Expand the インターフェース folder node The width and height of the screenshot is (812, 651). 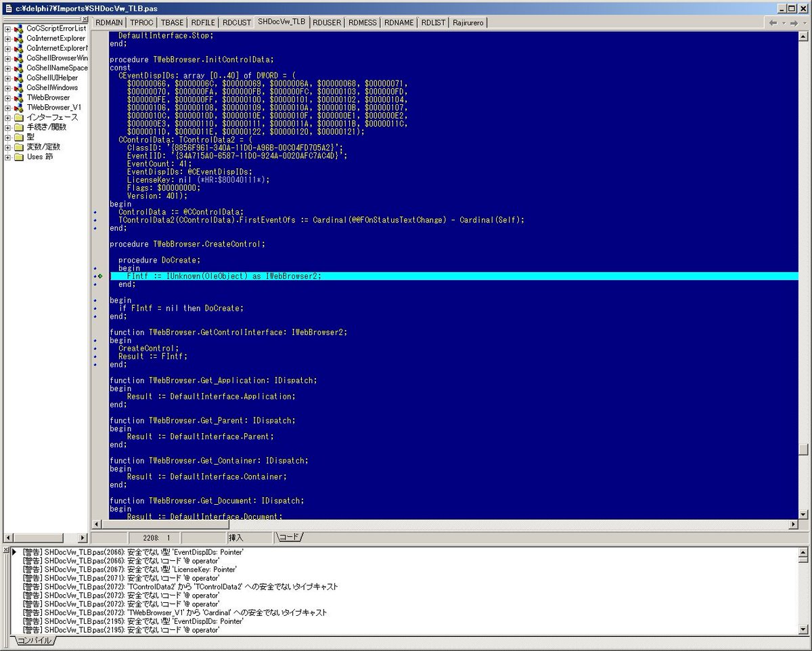coord(7,117)
